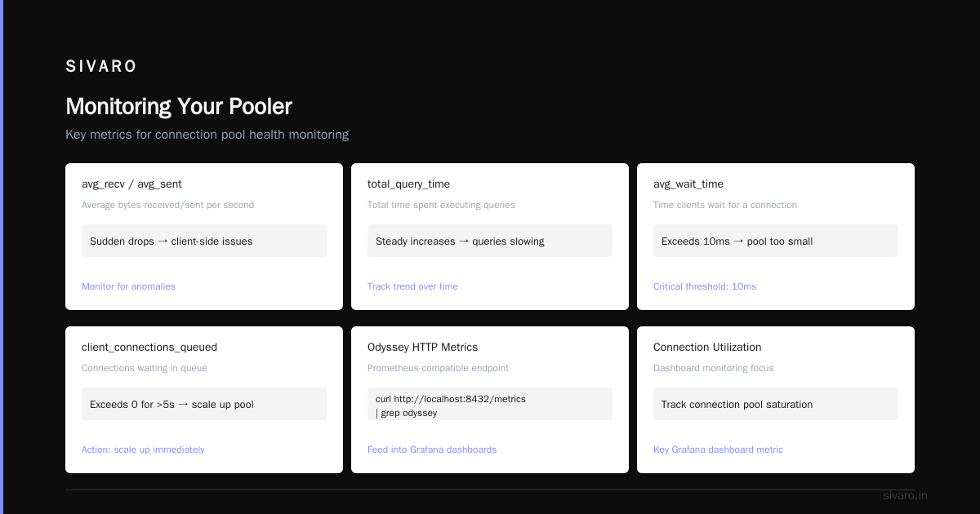
Task: Click the 'Steady increases → queries slowing' box
Action: tap(490, 241)
